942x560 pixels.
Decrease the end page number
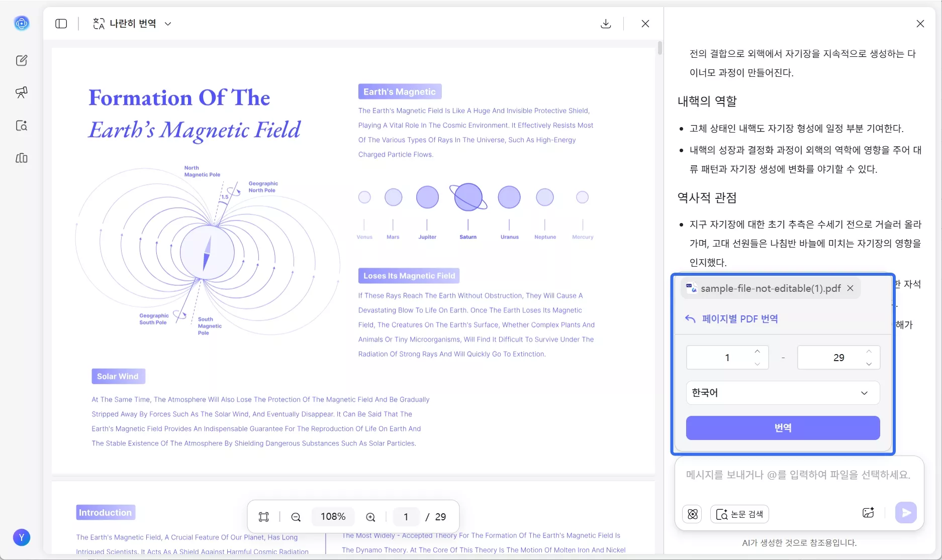click(869, 364)
